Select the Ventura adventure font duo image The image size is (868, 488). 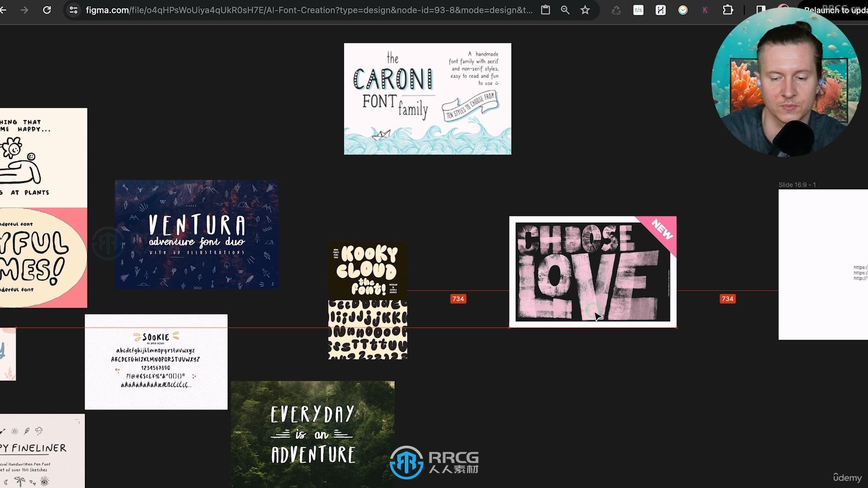[197, 235]
